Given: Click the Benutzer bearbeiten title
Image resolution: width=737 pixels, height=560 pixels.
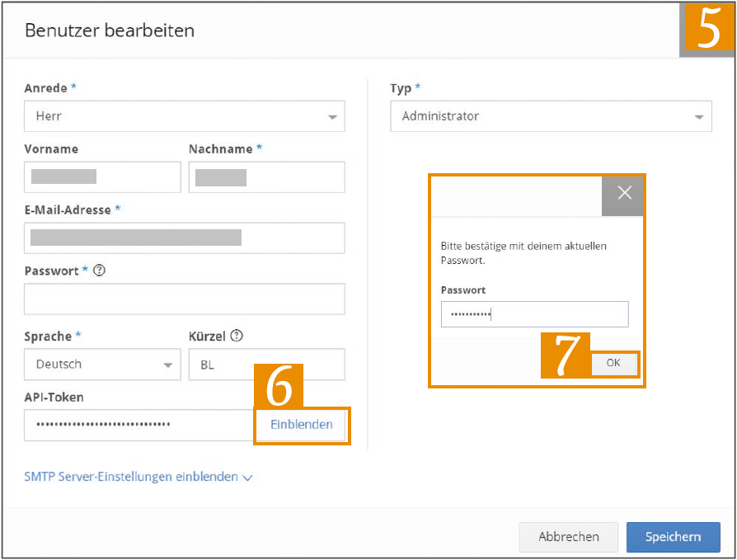Looking at the screenshot, I should point(110,31).
